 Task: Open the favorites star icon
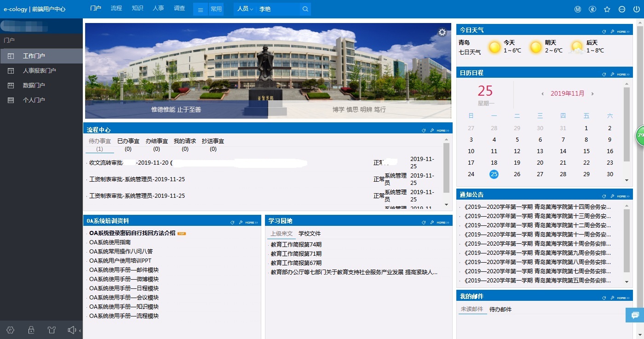pyautogui.click(x=607, y=9)
